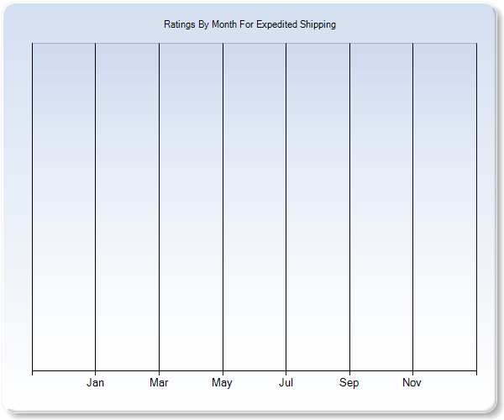
Task: Pick the Jul axis label
Action: click(x=286, y=383)
